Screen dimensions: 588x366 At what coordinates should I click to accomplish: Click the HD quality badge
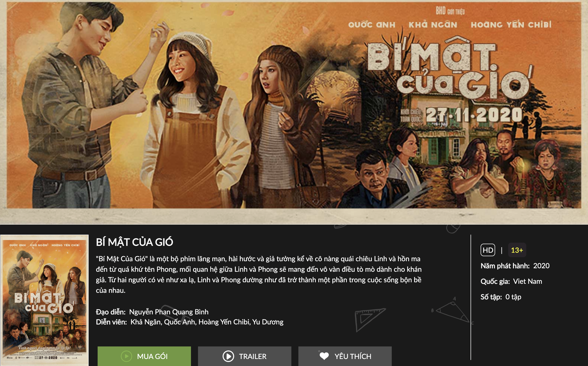pyautogui.click(x=488, y=250)
